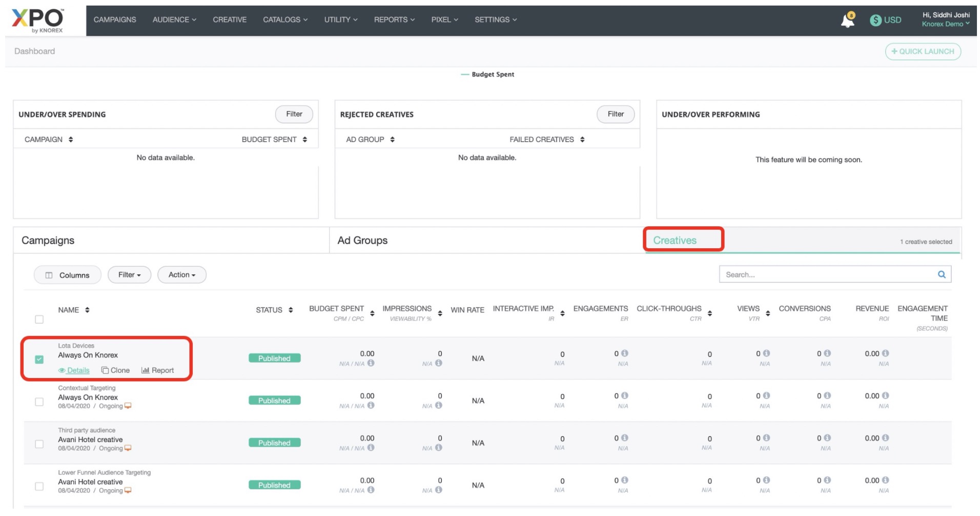This screenshot has height=516, width=980.
Task: Open the Filter dropdown above table
Action: [x=129, y=275]
